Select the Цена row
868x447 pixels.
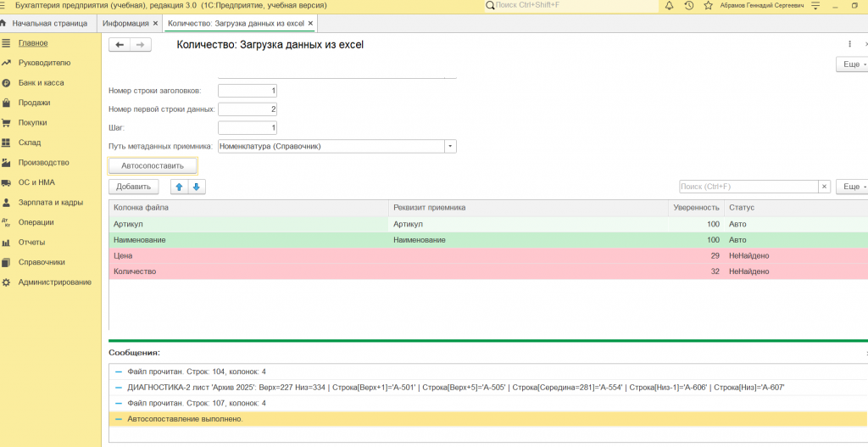(488, 256)
